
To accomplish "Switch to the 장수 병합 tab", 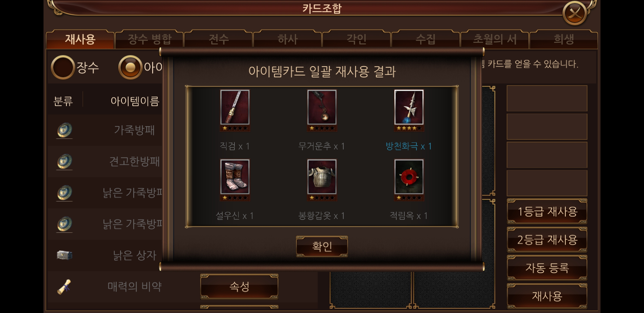I will click(x=149, y=39).
